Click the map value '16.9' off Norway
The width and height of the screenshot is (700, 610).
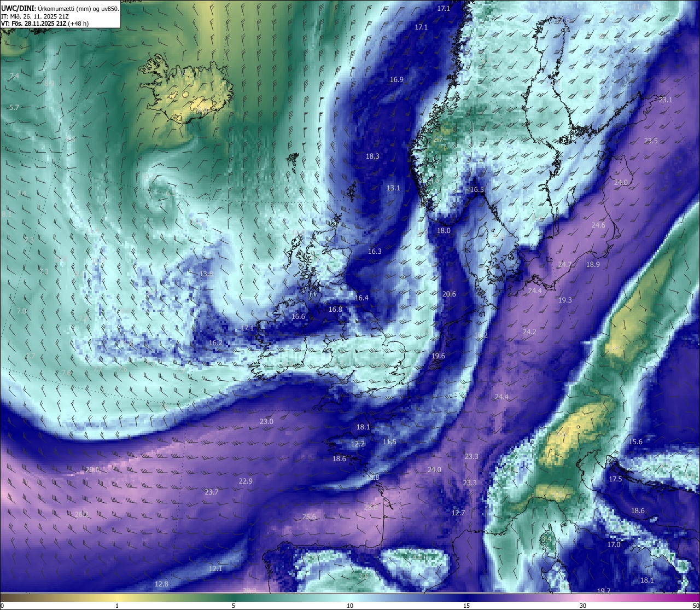coord(396,79)
